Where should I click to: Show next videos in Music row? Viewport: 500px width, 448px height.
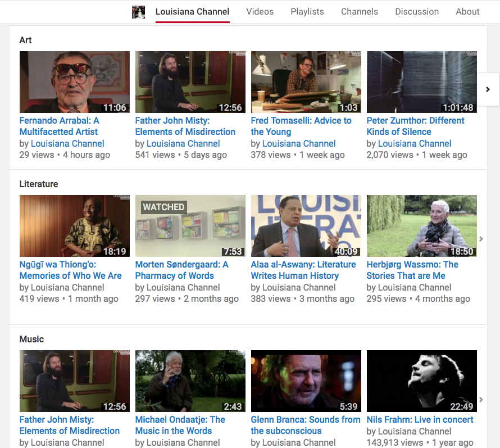pos(481,400)
